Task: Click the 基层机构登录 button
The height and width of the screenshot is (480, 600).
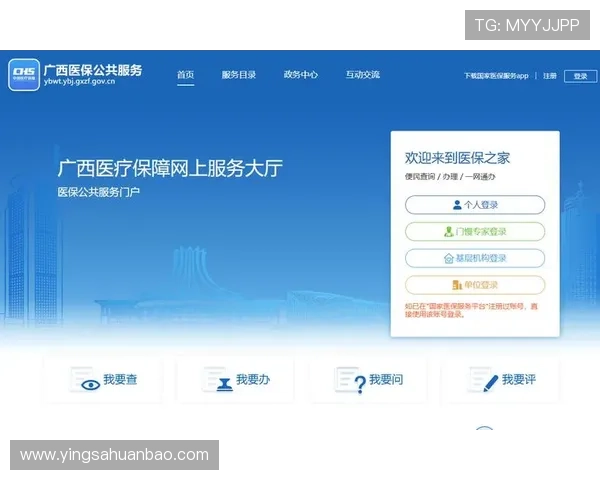Action: 475,258
